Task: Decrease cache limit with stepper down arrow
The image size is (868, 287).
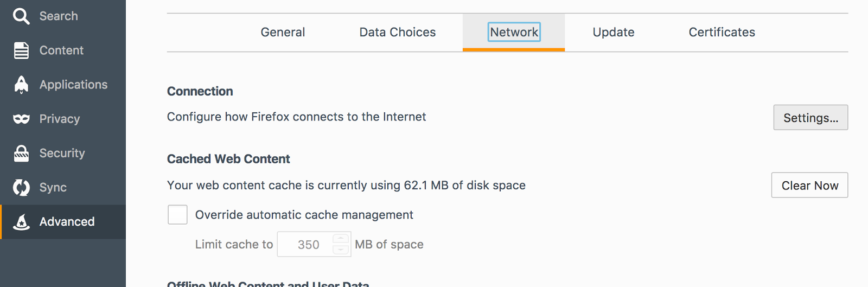Action: pyautogui.click(x=341, y=250)
